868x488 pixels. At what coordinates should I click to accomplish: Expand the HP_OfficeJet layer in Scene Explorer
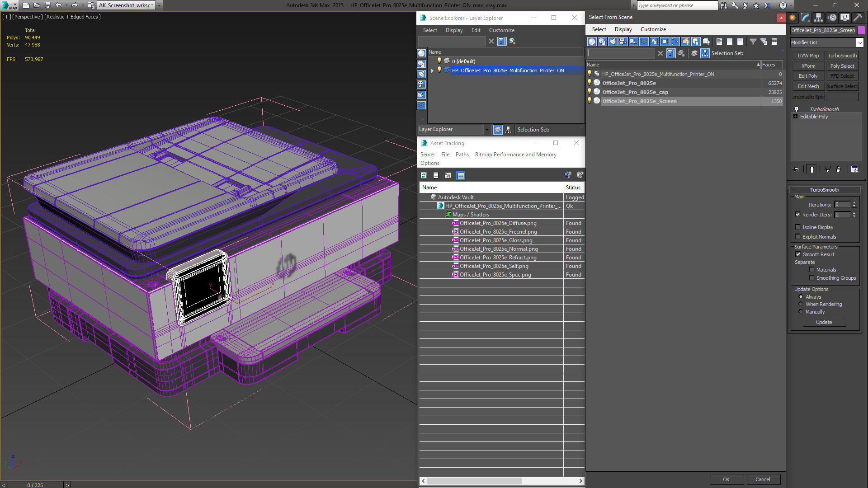point(432,70)
